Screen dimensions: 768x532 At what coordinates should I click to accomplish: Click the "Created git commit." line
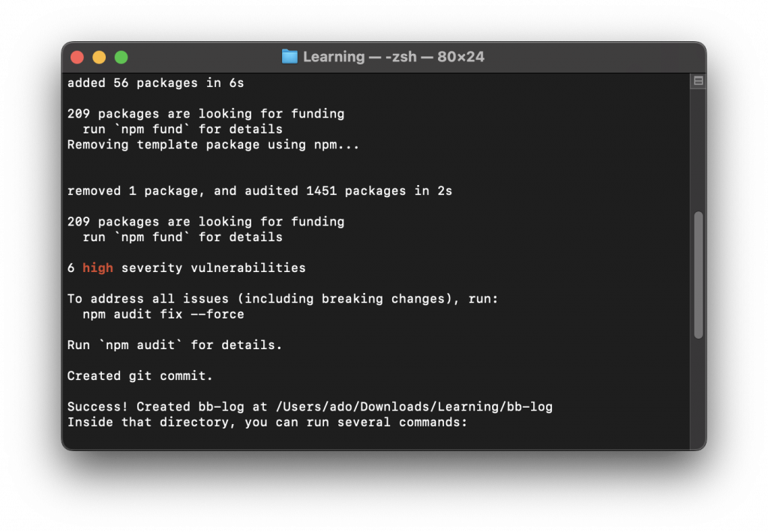(140, 376)
